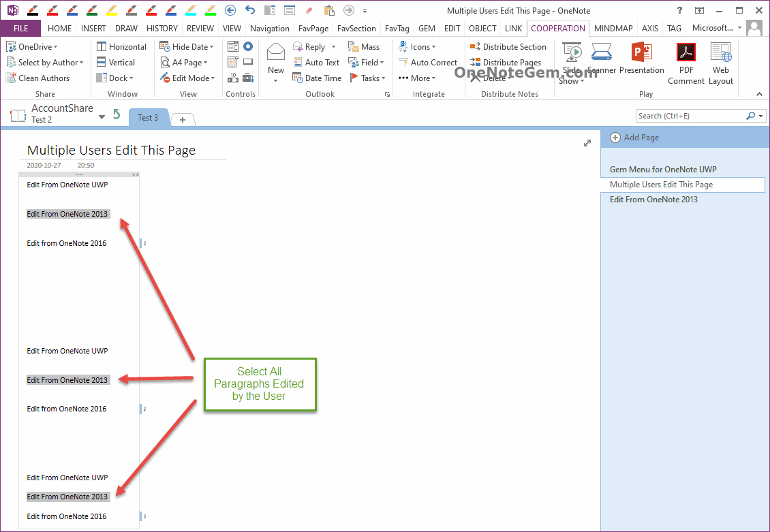Image resolution: width=770 pixels, height=532 pixels.
Task: Click the Auto Correct icon
Action: click(x=403, y=63)
